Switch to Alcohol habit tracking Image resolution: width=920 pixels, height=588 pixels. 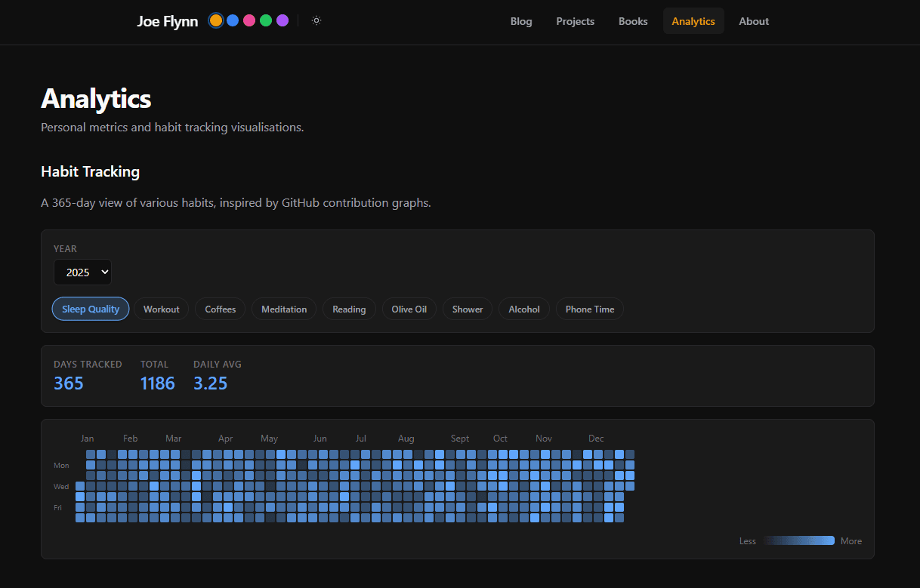click(524, 309)
